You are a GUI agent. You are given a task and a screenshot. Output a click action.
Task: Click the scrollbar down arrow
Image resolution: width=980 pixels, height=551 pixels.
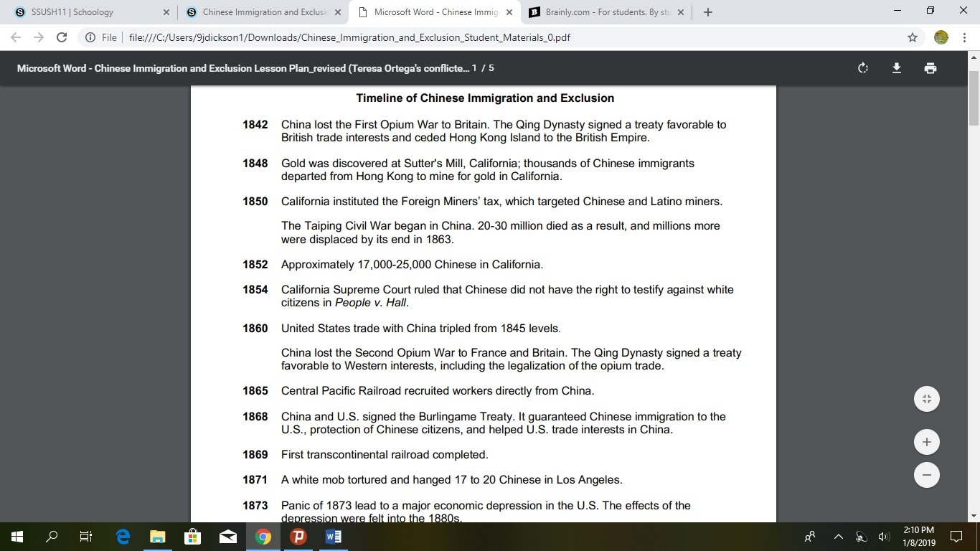974,516
